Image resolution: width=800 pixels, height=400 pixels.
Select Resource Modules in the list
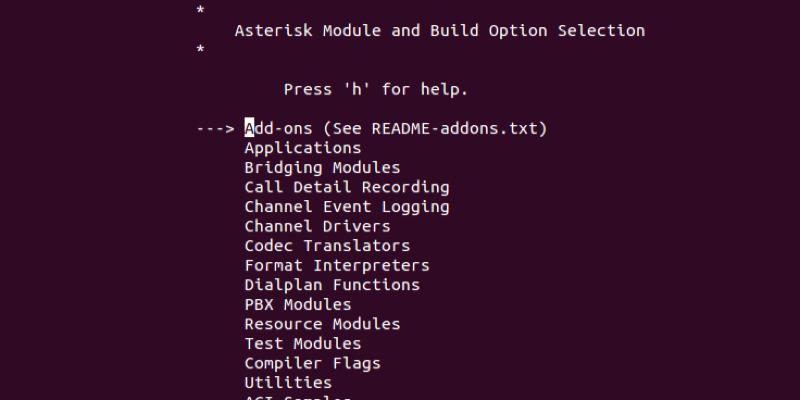(x=322, y=324)
